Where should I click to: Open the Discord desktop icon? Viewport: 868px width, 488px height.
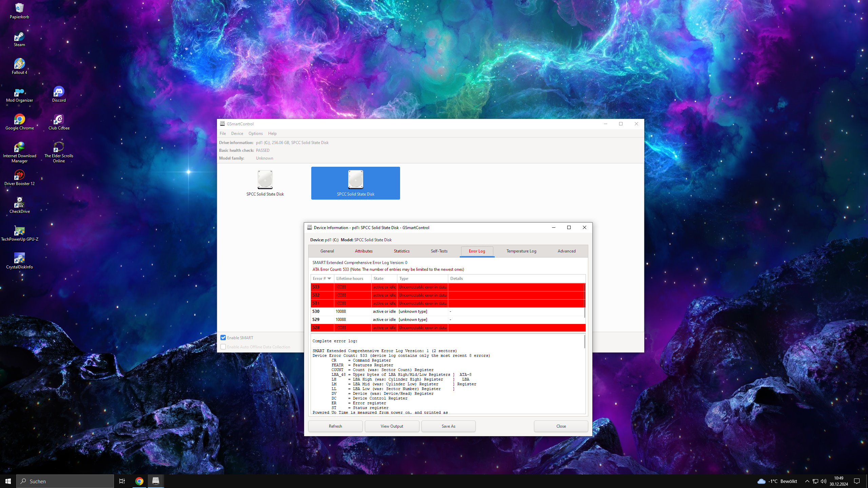point(59,92)
